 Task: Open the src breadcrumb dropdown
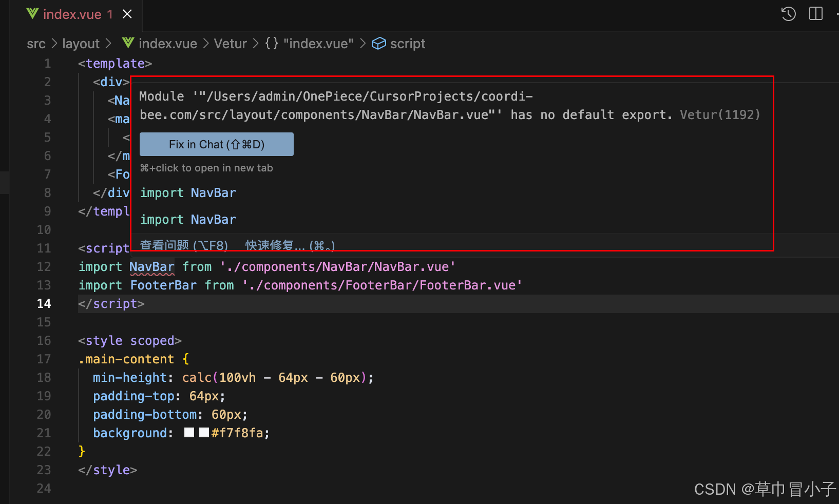coord(36,44)
